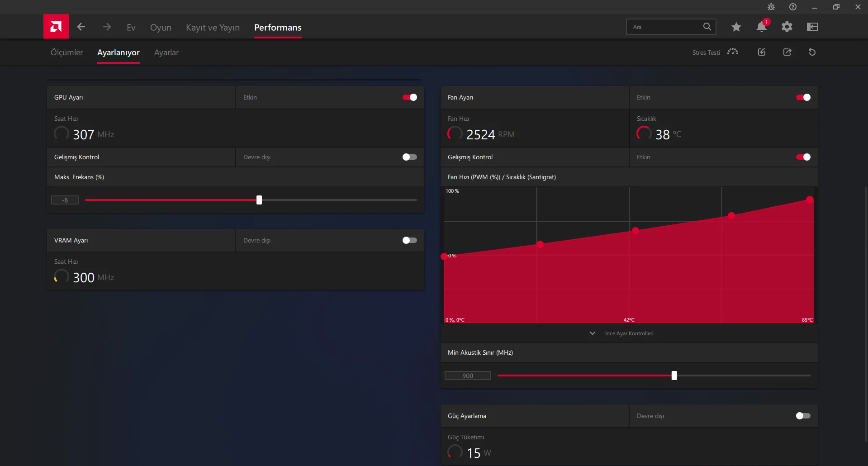Open settings gear icon

pyautogui.click(x=787, y=27)
